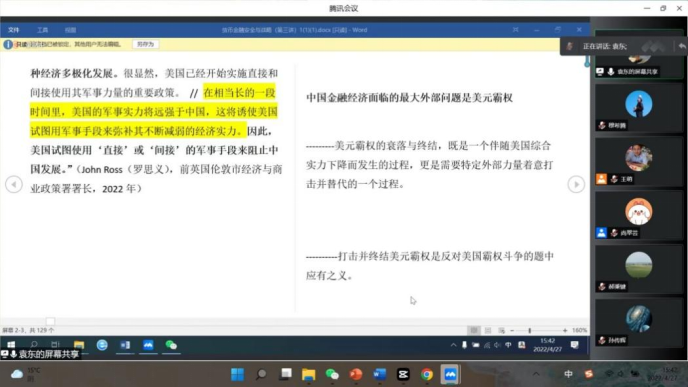Open the 文件 menu in Word
The height and width of the screenshot is (387, 688).
[x=14, y=30]
